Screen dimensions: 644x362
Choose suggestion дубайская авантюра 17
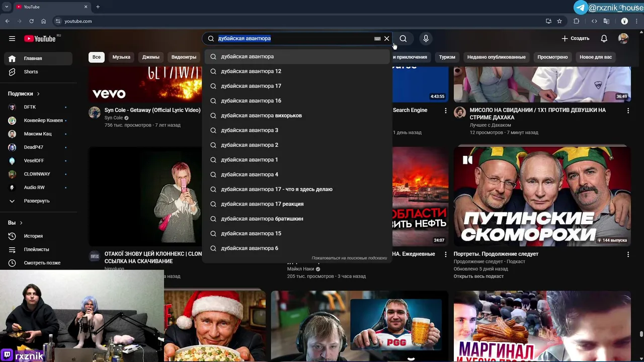coord(297,86)
